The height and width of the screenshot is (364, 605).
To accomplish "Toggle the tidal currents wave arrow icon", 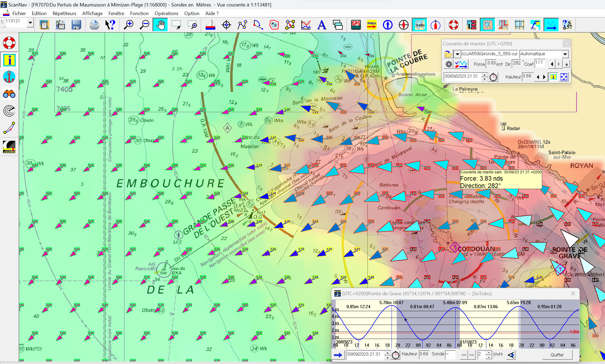I will point(551,25).
